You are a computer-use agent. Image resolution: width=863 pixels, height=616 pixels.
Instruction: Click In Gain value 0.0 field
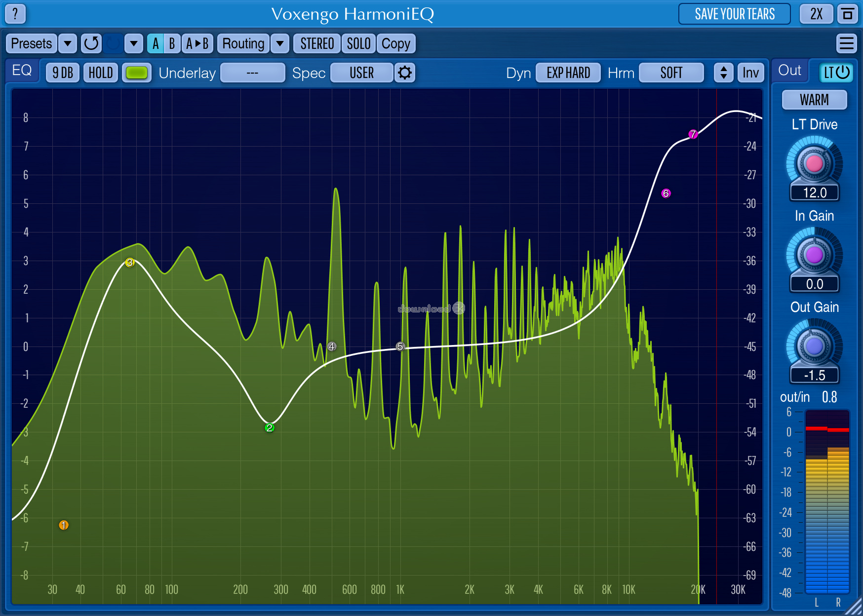click(x=815, y=284)
